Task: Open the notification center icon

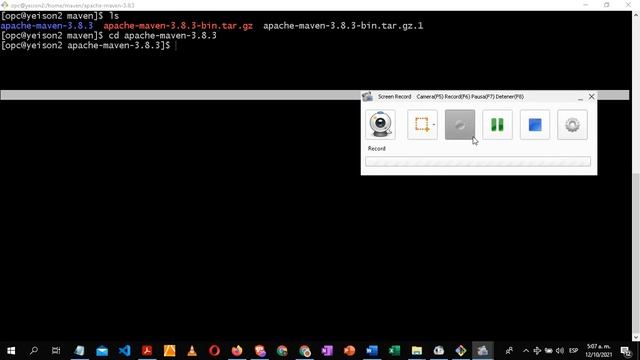Action: pyautogui.click(x=626, y=351)
